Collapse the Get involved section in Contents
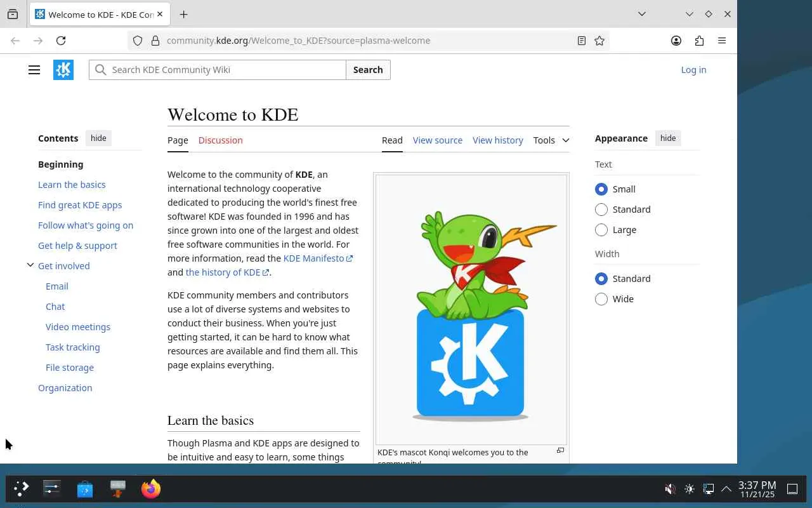The width and height of the screenshot is (812, 508). point(30,265)
